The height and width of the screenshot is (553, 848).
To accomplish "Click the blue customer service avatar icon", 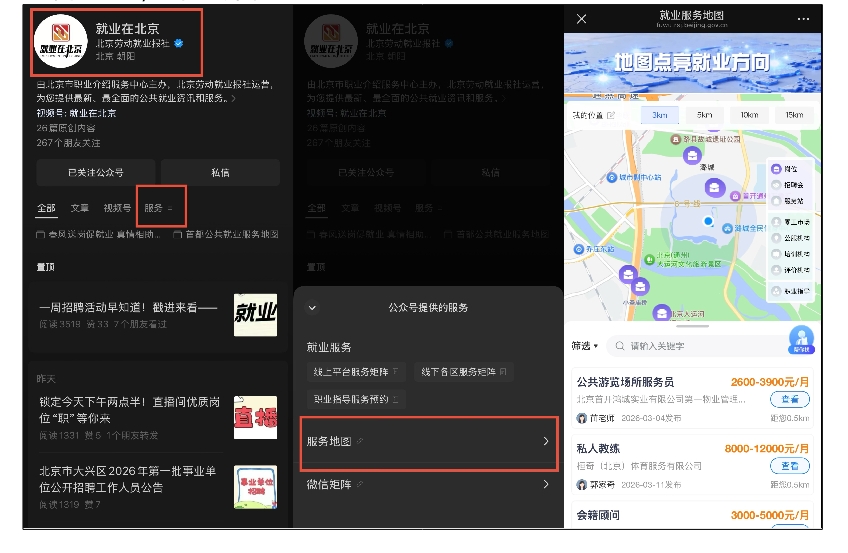I will pos(801,339).
